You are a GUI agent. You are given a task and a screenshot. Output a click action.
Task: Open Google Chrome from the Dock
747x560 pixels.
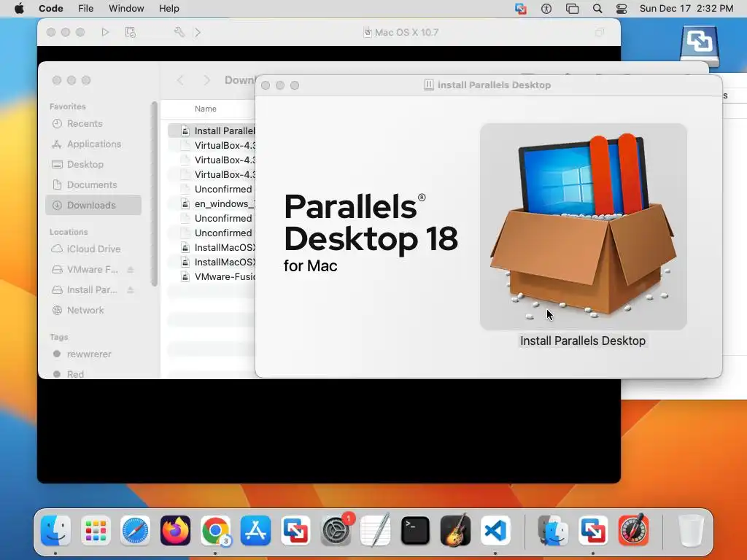[215, 530]
